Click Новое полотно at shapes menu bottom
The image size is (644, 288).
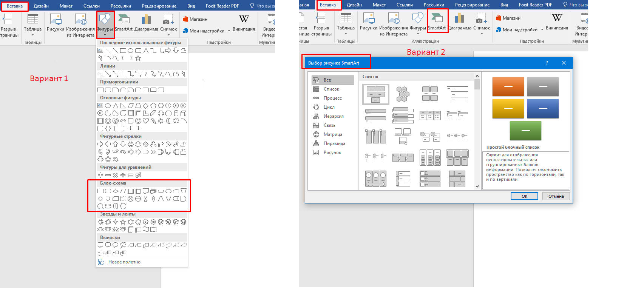coord(142,262)
